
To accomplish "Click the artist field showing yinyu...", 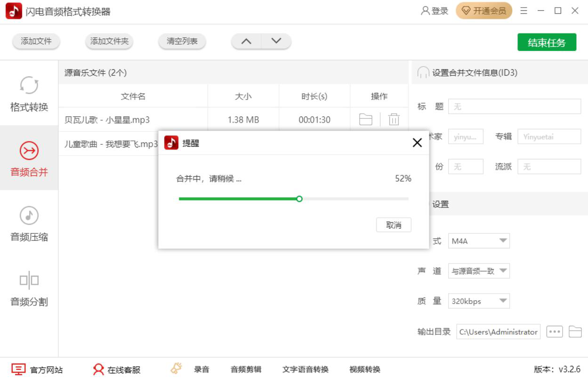I will click(x=466, y=137).
